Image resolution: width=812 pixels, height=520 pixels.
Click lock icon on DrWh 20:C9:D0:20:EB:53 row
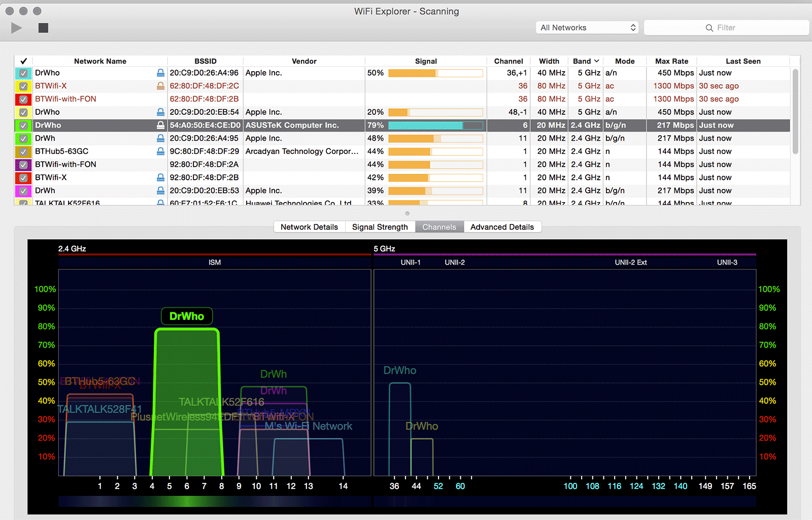click(160, 190)
